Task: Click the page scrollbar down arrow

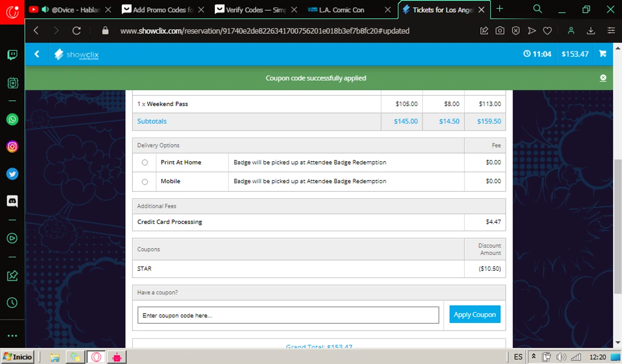Action: point(618,342)
